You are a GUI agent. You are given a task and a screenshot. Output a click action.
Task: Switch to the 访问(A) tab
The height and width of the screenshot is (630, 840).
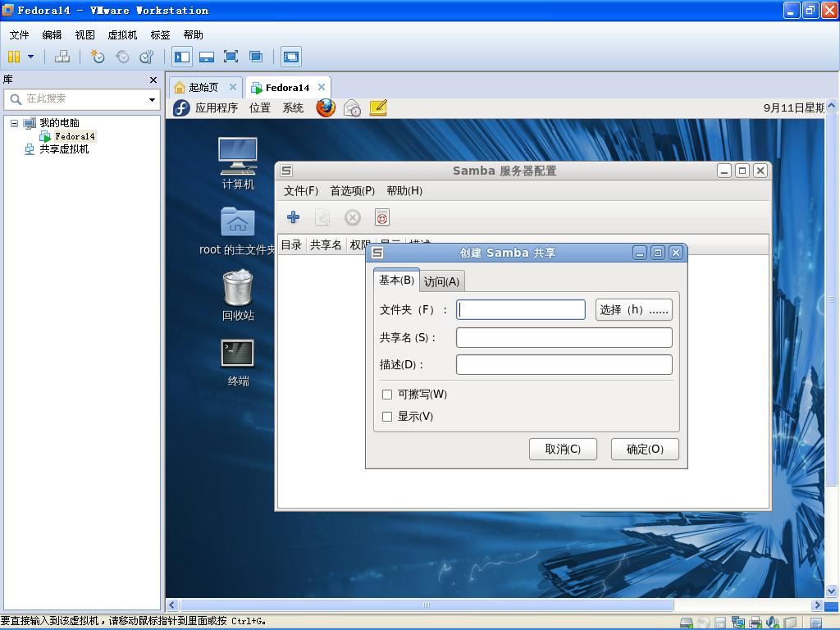tap(441, 282)
